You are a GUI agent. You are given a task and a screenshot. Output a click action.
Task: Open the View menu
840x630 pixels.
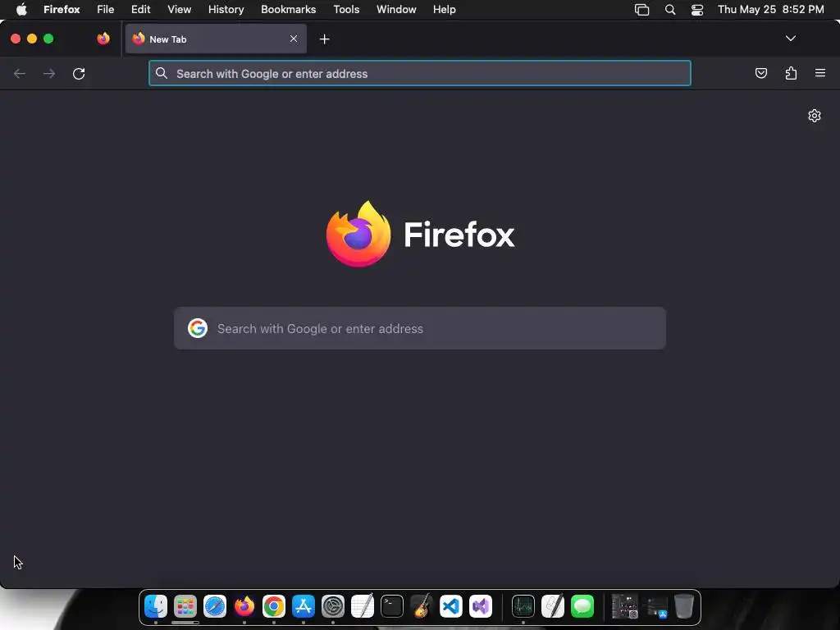pyautogui.click(x=179, y=9)
